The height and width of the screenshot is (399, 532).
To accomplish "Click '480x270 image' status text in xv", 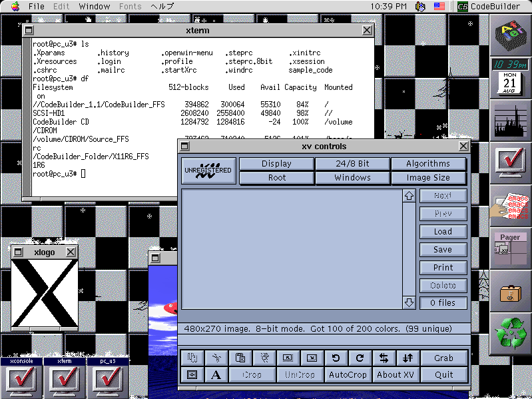I will [x=217, y=329].
